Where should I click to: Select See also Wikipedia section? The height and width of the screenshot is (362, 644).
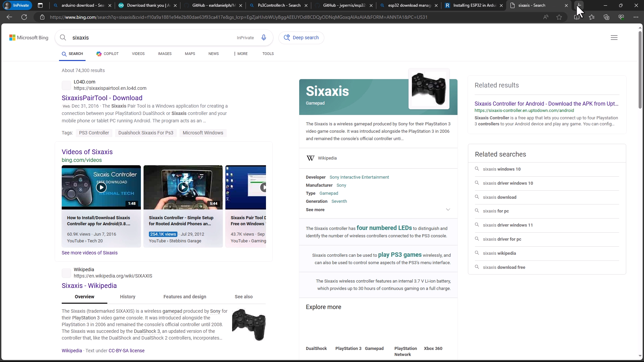point(244,297)
